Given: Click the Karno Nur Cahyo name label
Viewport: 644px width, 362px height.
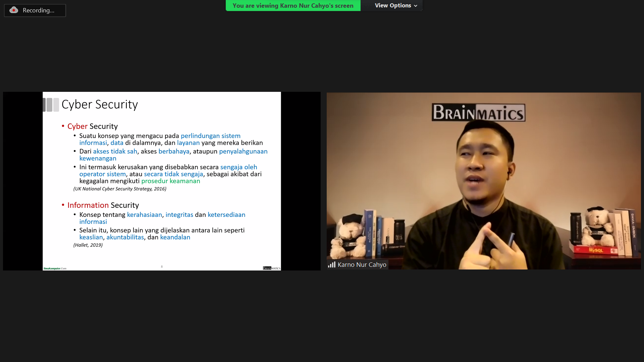Looking at the screenshot, I should click(x=362, y=265).
